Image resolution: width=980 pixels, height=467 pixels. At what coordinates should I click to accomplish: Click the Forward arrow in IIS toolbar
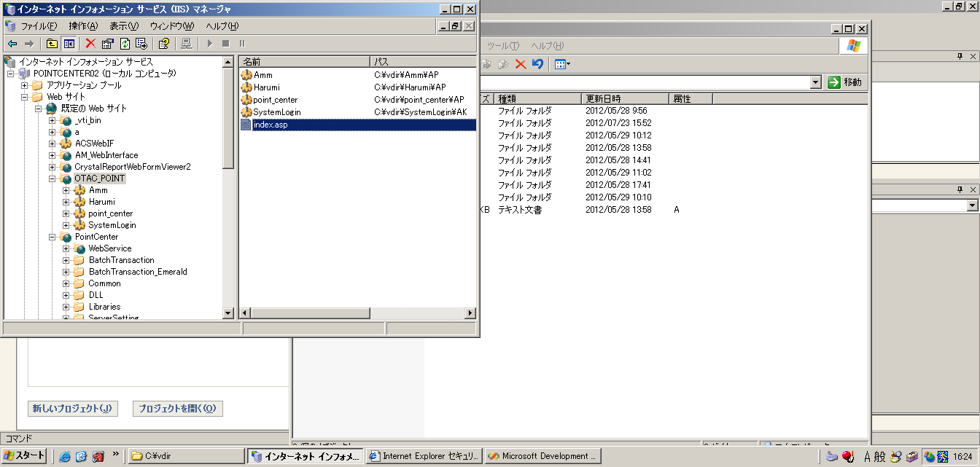29,44
